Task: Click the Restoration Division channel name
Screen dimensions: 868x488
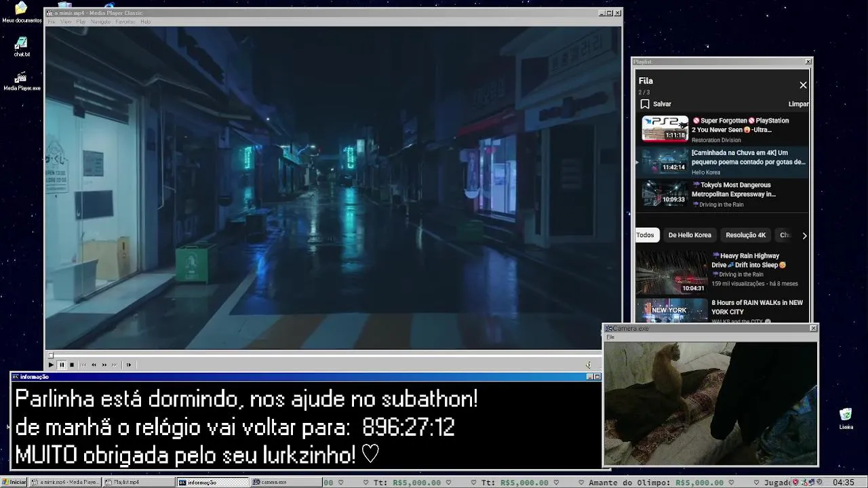Action: click(716, 140)
